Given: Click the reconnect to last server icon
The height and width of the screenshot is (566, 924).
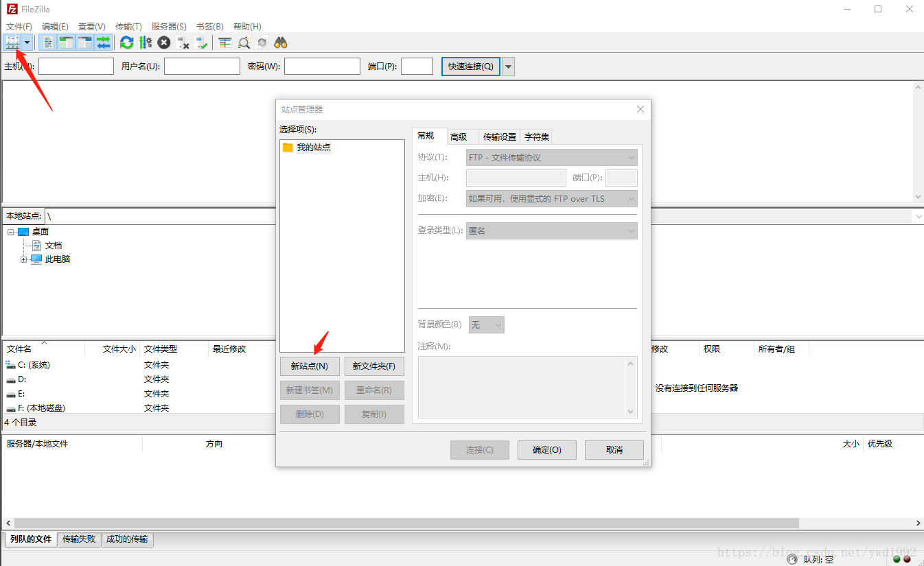Looking at the screenshot, I should 201,43.
